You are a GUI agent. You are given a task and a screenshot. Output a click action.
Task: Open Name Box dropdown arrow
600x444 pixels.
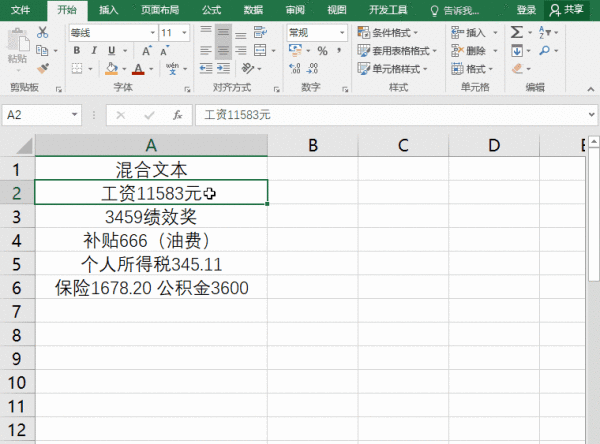[x=74, y=114]
